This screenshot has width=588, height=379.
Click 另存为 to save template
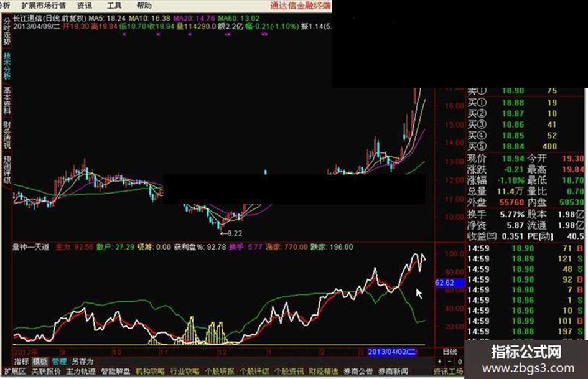point(83,362)
